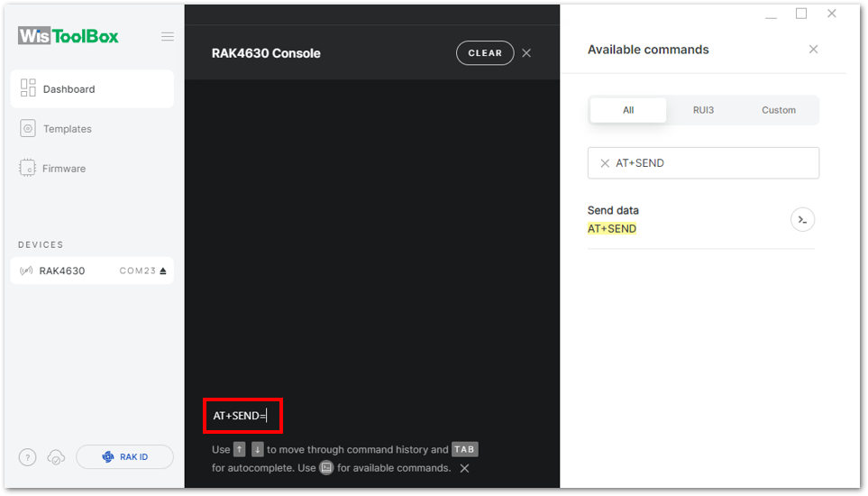The height and width of the screenshot is (496, 868).
Task: Open the help question mark icon
Action: click(28, 457)
